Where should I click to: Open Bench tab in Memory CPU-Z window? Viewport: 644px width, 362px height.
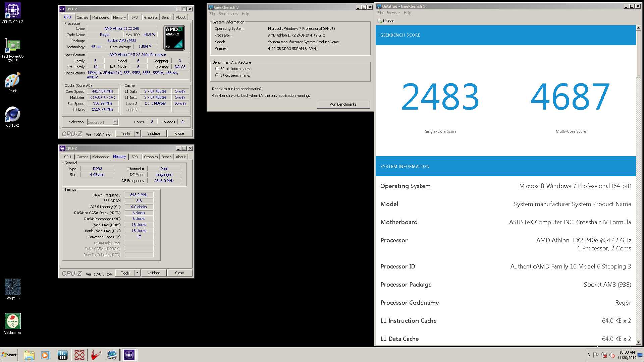166,157
